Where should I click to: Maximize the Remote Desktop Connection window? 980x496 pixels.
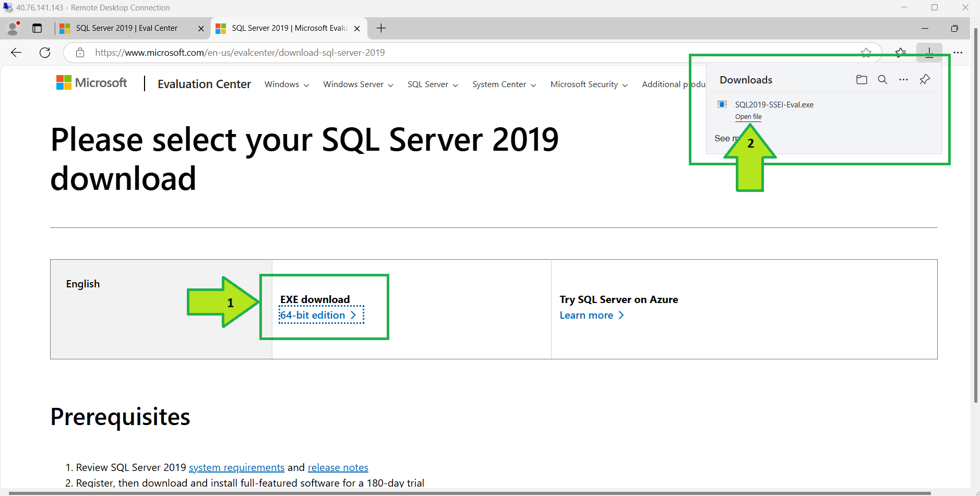coord(935,7)
